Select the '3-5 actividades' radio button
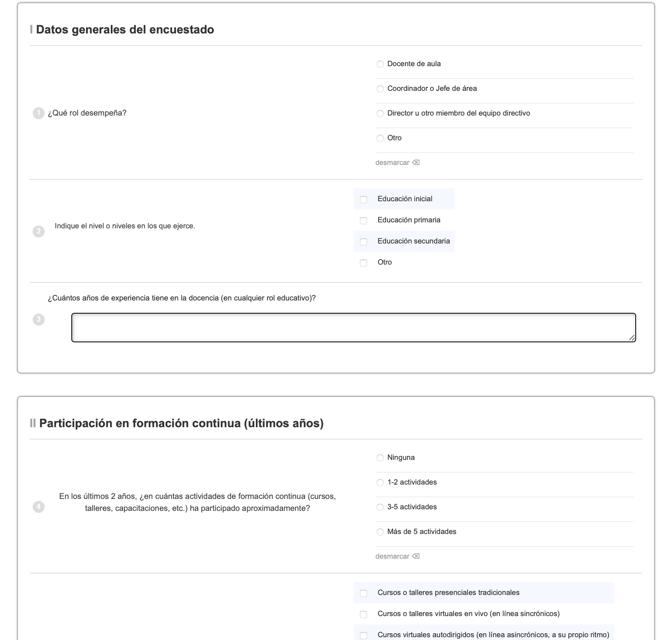 point(380,507)
